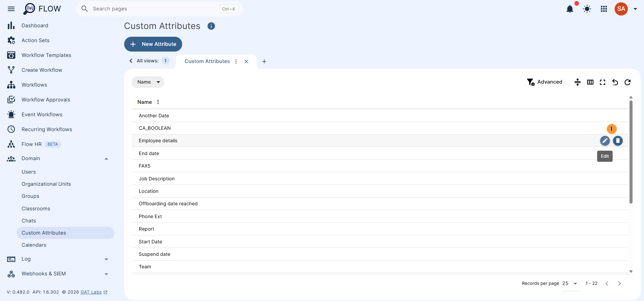Close the Custom Attributes view tab
Viewport: 644px width, 301px height.
coord(246,61)
